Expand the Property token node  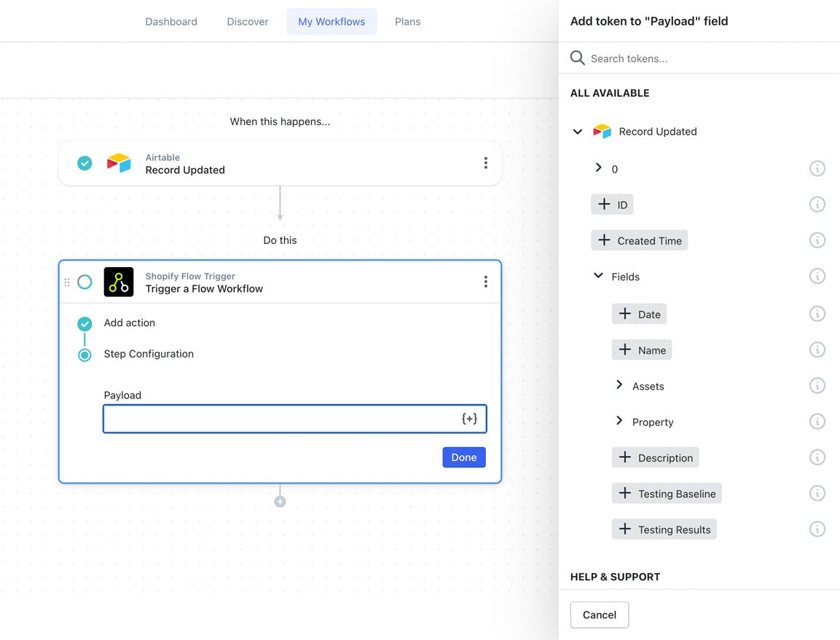(x=619, y=420)
